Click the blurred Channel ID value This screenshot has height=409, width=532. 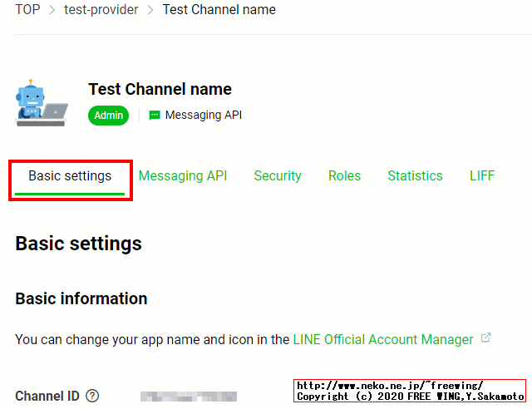coord(188,397)
